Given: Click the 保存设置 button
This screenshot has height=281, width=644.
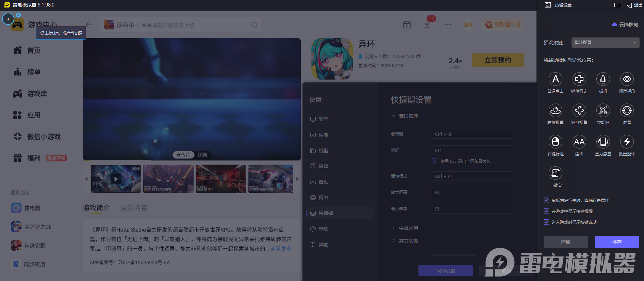Looking at the screenshot, I should [446, 270].
